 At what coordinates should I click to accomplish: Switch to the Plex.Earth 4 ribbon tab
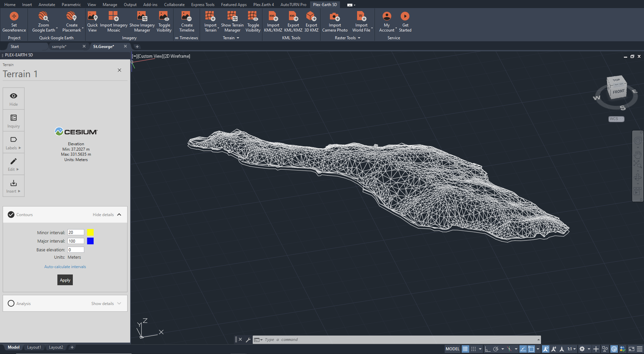263,4
